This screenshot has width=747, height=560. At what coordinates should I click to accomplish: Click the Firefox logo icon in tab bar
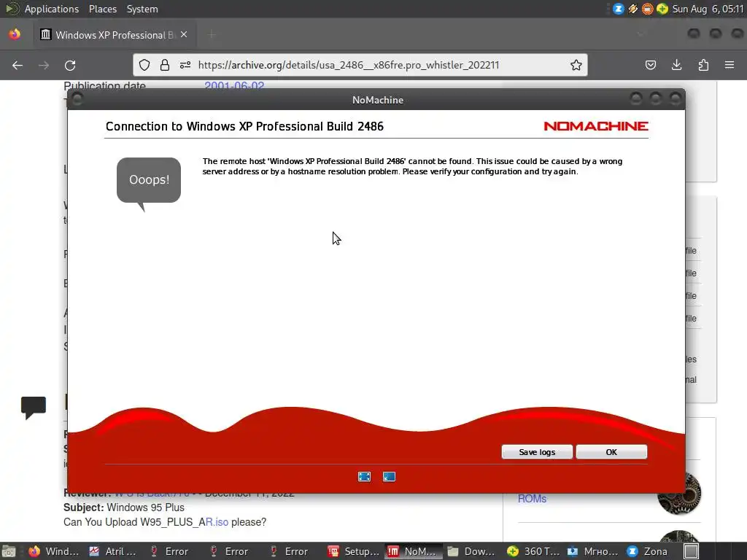tap(15, 34)
